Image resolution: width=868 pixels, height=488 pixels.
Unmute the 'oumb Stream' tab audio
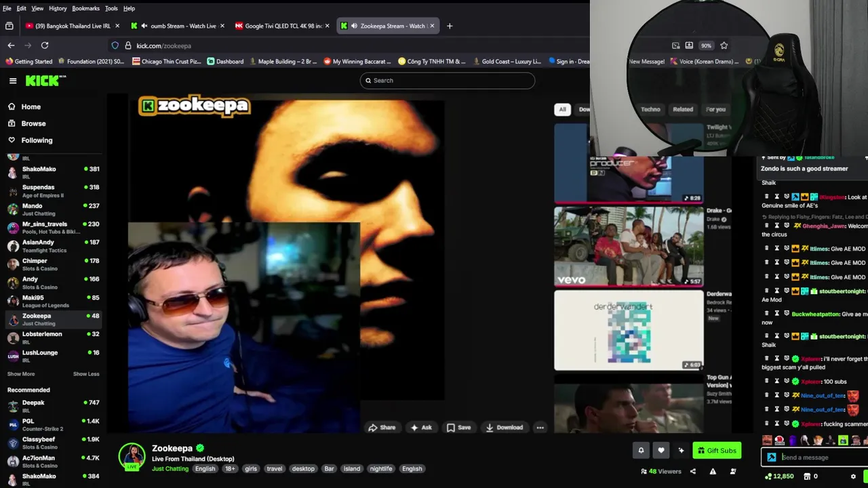tap(144, 26)
